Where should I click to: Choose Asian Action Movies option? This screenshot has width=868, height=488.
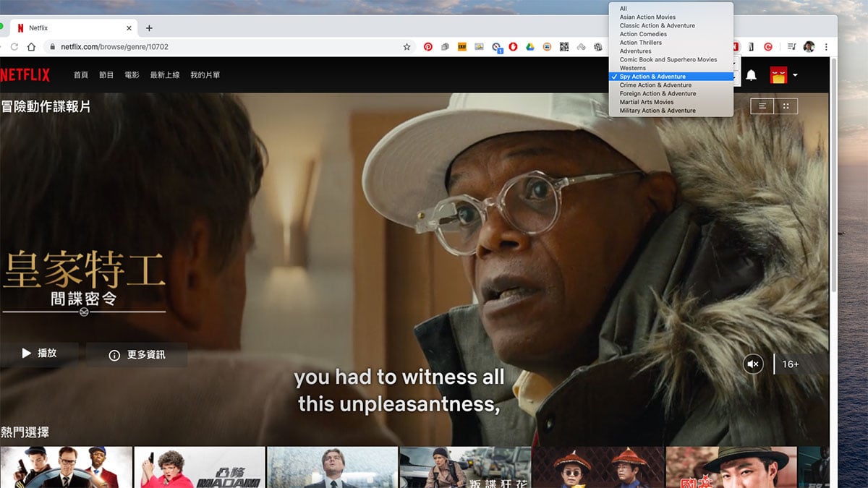point(671,17)
